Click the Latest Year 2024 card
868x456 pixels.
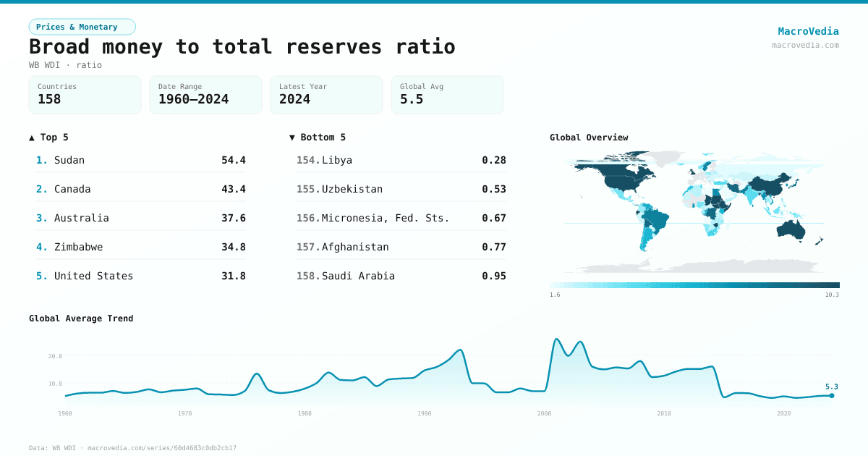click(x=326, y=95)
